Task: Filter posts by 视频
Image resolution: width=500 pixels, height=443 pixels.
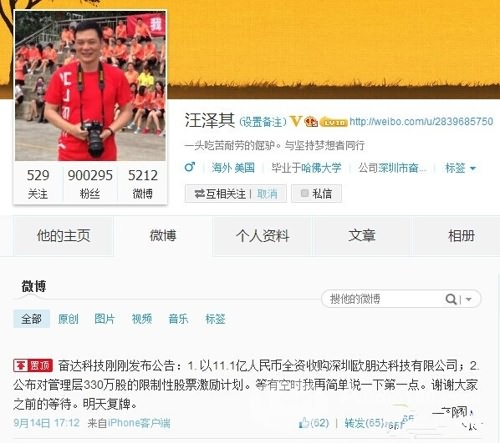Action: (142, 319)
